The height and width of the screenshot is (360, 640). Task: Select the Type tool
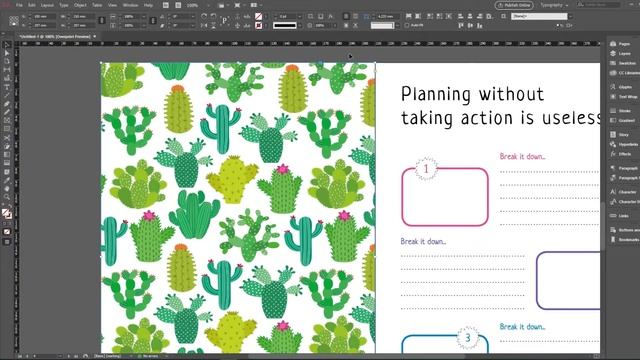[7, 87]
